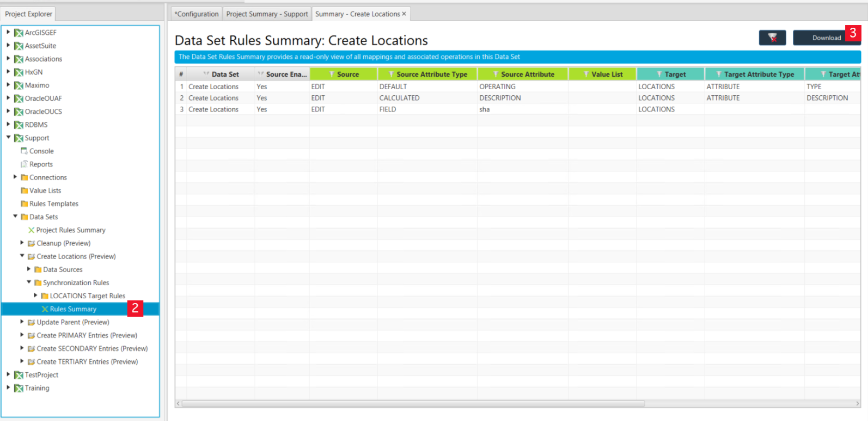This screenshot has height=425, width=868.
Task: Sort by the Data Set column header
Action: tap(221, 75)
